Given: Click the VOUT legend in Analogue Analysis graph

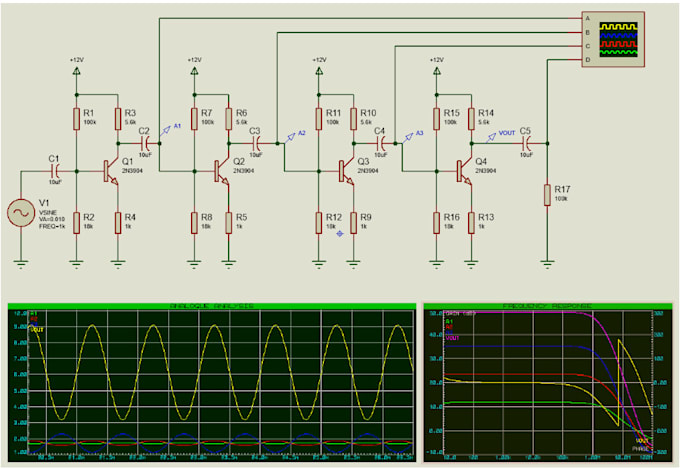Looking at the screenshot, I should (36, 330).
